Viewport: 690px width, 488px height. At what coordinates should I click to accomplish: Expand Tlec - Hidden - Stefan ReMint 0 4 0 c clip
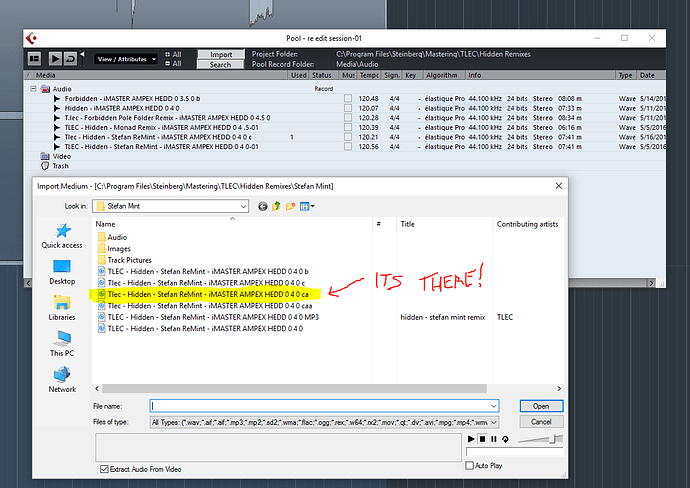[x=56, y=137]
